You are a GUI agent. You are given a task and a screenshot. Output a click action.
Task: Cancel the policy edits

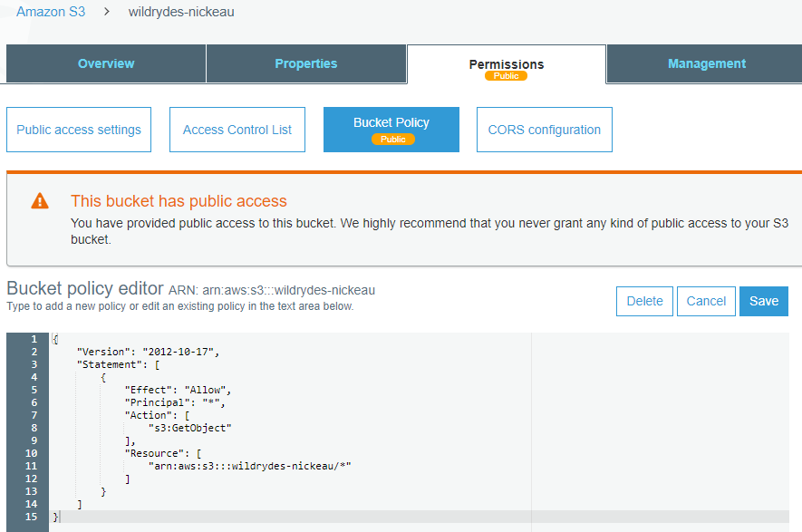[706, 301]
